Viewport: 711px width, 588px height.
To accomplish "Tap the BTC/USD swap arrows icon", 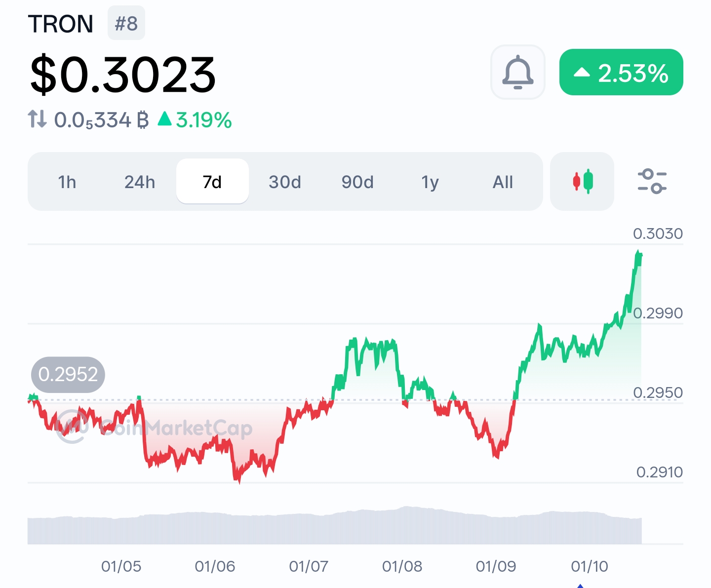I will click(38, 119).
